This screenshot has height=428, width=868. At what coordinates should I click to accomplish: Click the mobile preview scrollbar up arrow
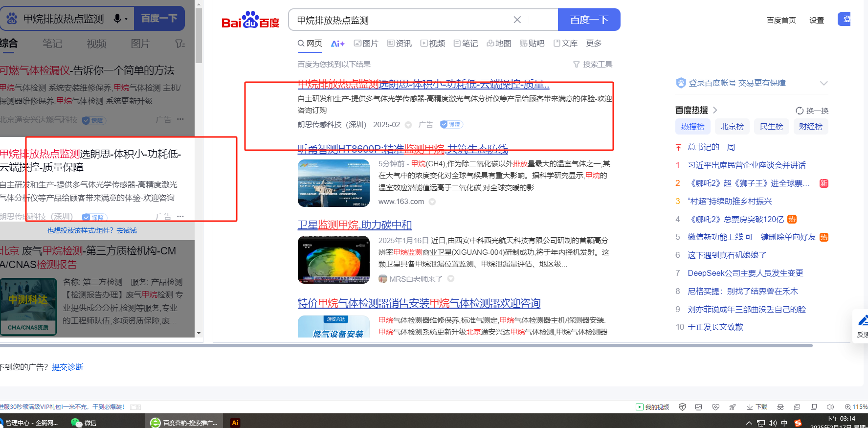199,4
